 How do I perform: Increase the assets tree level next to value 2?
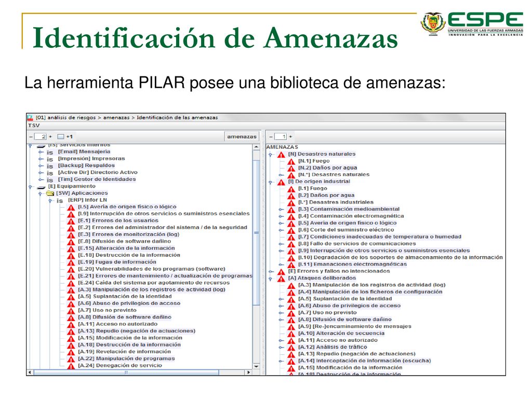pos(50,137)
